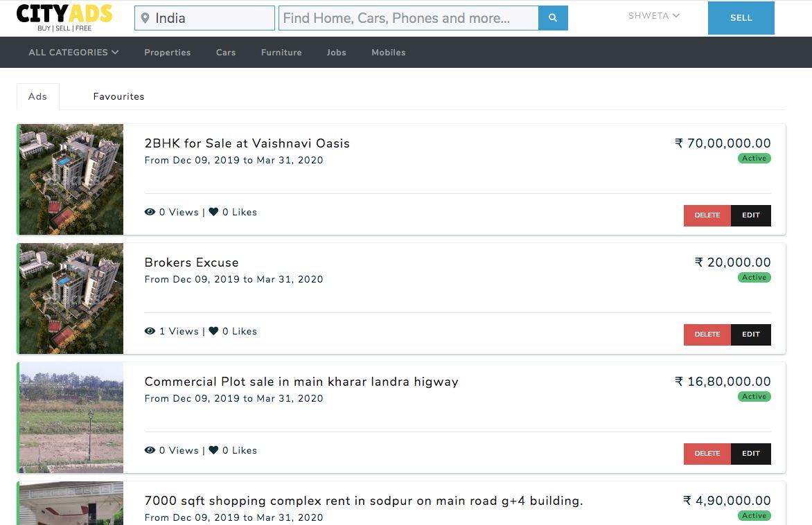
Task: Click the ₹ 20,000.00 price
Action: (x=733, y=262)
